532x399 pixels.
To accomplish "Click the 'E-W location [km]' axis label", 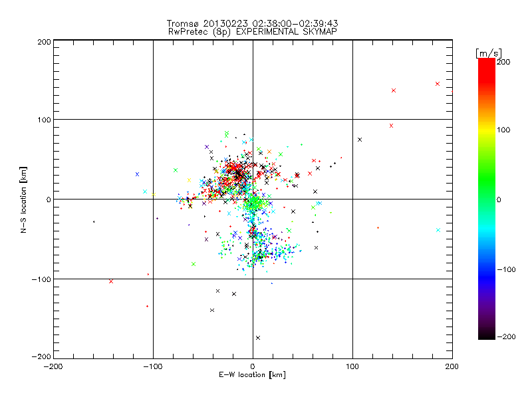I will click(x=253, y=375).
